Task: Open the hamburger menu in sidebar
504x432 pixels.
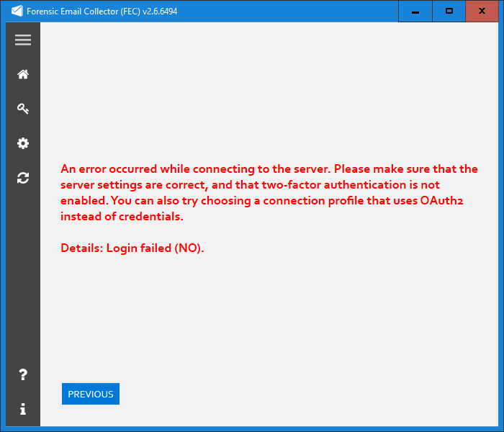Action: tap(23, 40)
